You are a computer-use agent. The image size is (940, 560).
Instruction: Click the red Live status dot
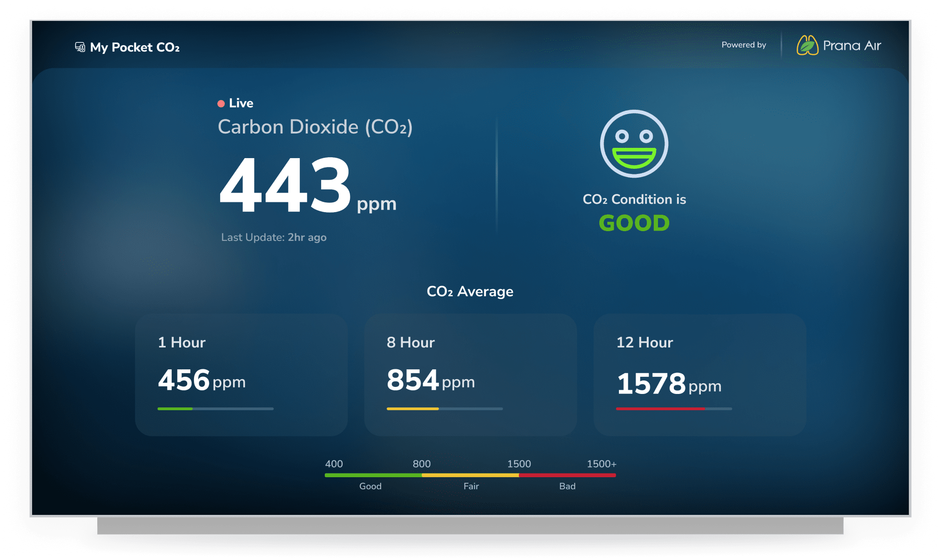tap(221, 103)
